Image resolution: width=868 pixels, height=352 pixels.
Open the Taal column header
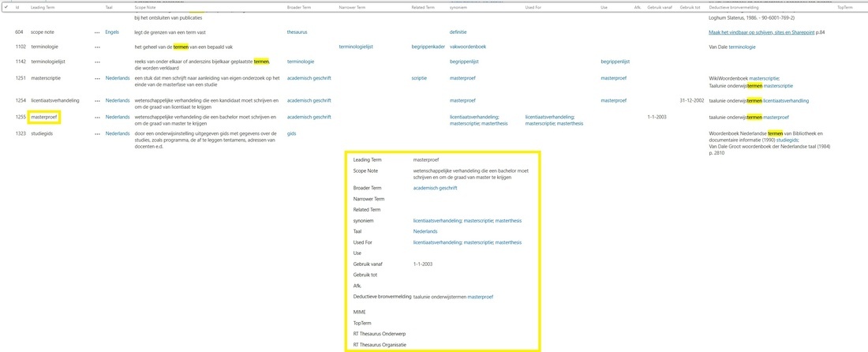(x=109, y=7)
